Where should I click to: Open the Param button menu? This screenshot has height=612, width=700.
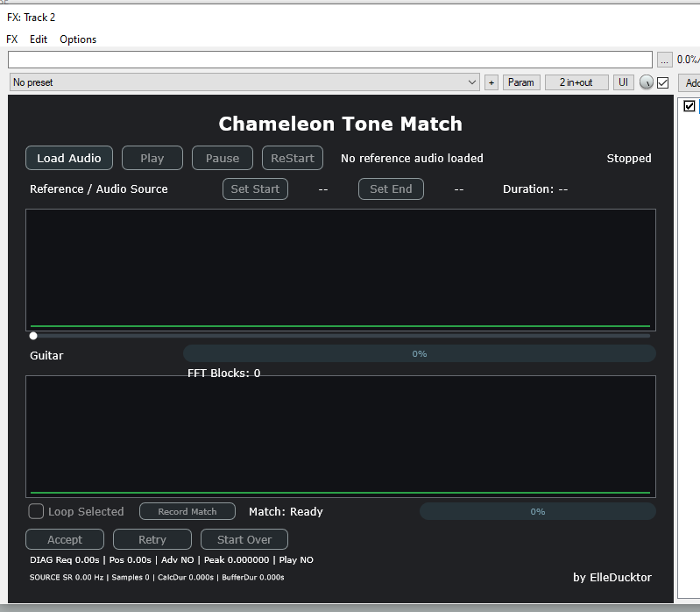click(521, 82)
